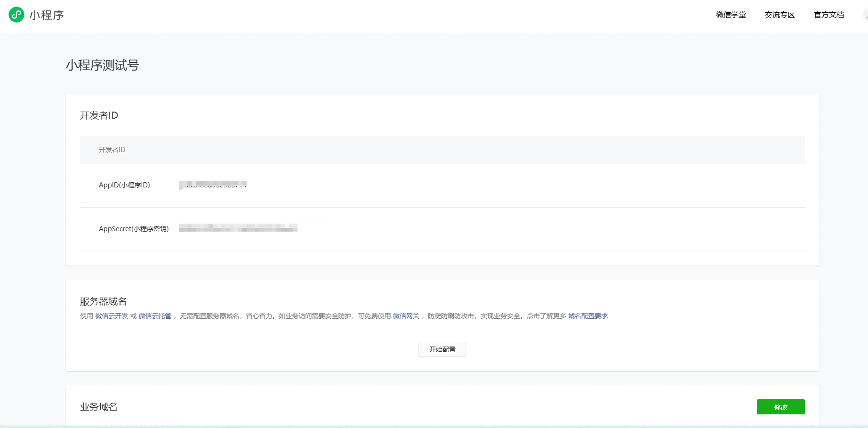Screen dimensions: 868x428
Task: Open the 微信云托管 link
Action: [x=155, y=316]
